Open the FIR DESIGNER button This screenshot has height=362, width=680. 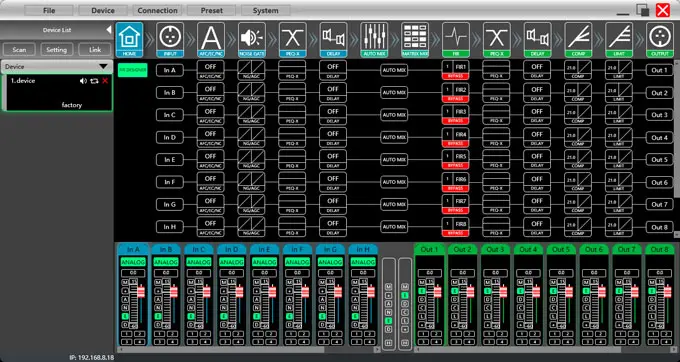133,70
